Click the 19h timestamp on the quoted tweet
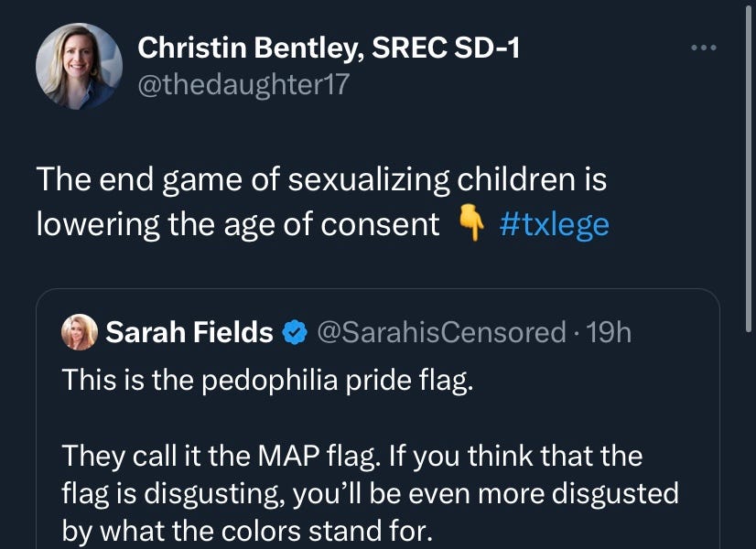756x549 pixels. 611,332
